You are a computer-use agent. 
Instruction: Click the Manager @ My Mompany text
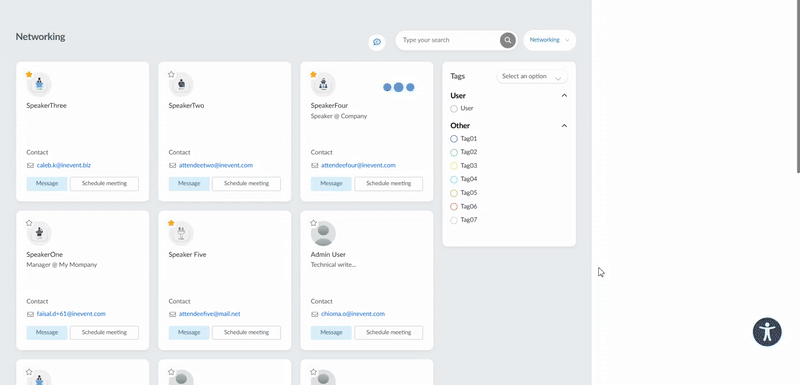pos(61,265)
